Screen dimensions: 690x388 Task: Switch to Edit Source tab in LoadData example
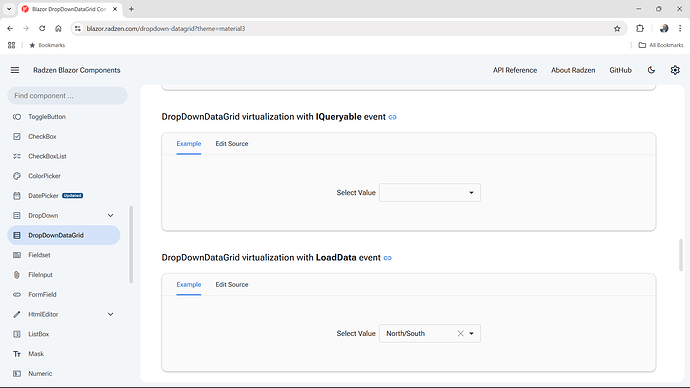231,284
